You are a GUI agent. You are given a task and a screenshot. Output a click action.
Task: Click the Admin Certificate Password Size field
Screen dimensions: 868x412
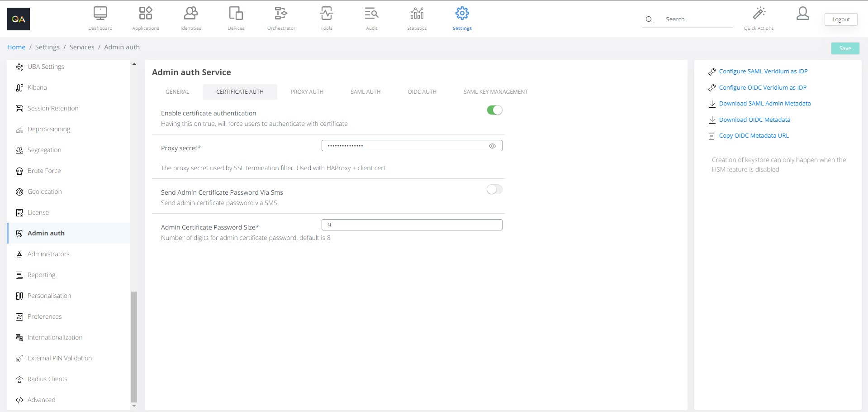pos(412,225)
